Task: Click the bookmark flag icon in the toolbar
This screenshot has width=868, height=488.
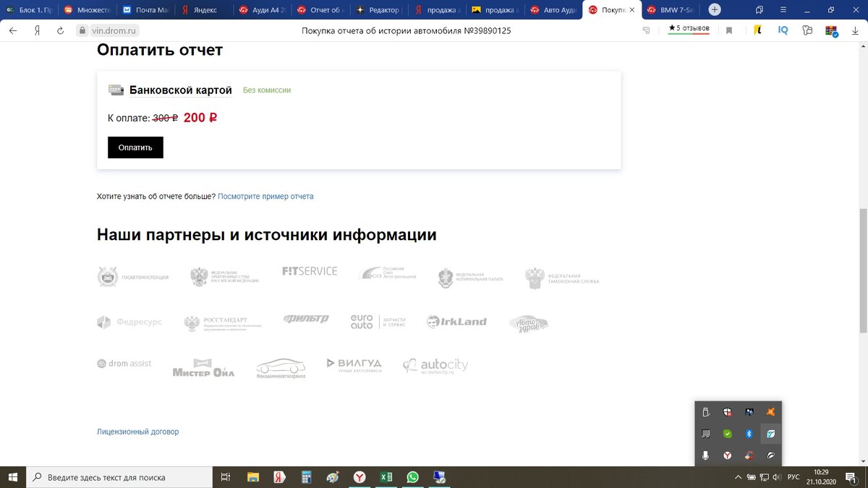Action: 729,30
